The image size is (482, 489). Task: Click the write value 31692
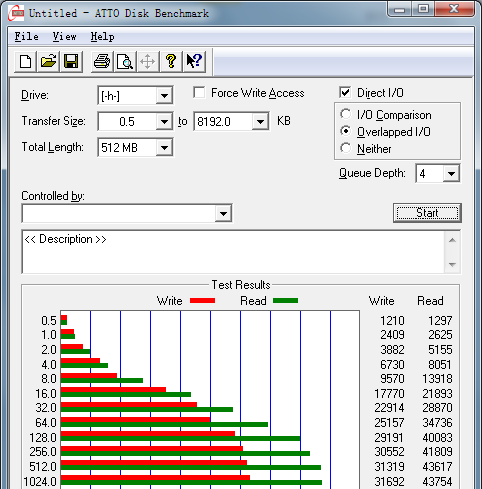[389, 482]
